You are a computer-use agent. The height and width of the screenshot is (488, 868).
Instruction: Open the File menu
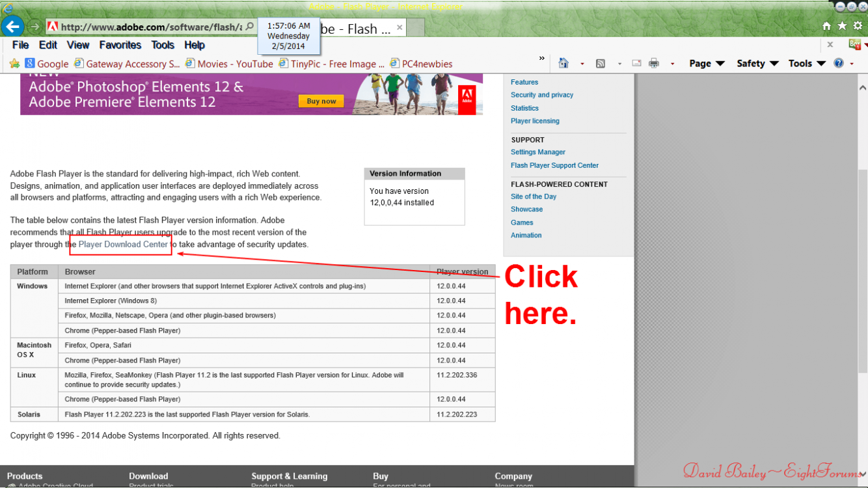click(x=20, y=45)
